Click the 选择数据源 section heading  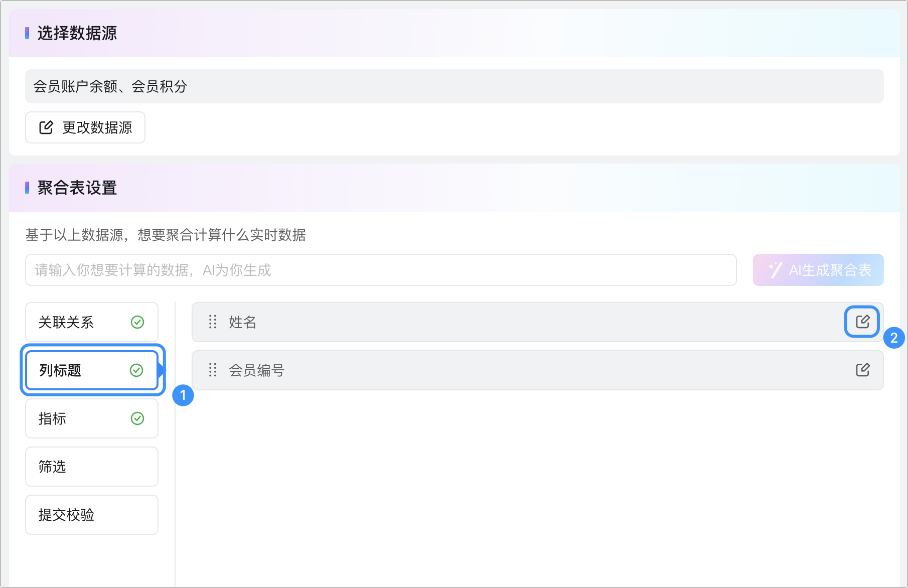(x=77, y=33)
